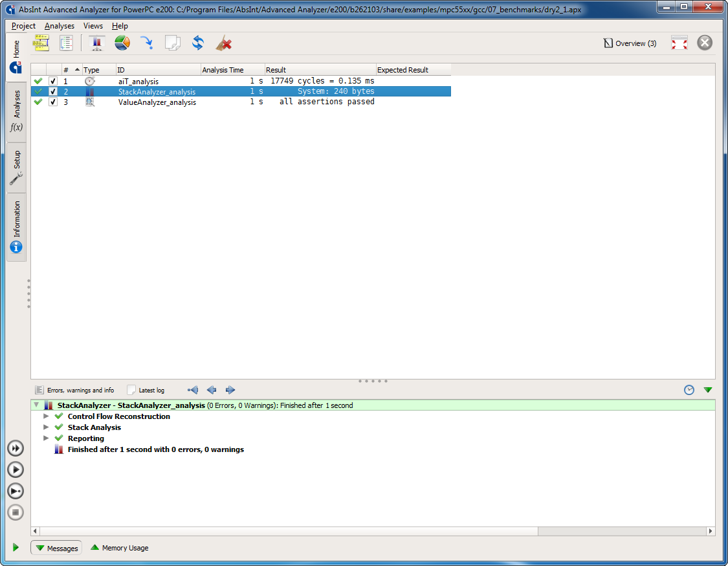Jump to first message arrow icon
The height and width of the screenshot is (566, 728).
[x=193, y=390]
